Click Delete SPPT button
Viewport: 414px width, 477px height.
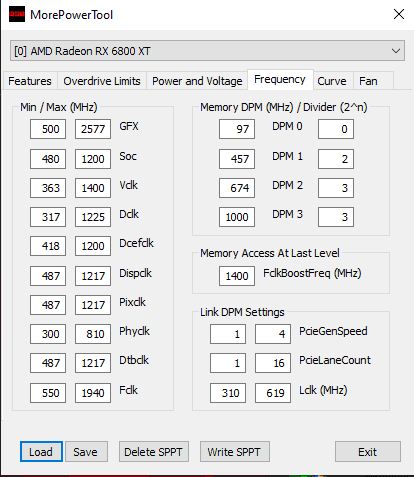154,452
